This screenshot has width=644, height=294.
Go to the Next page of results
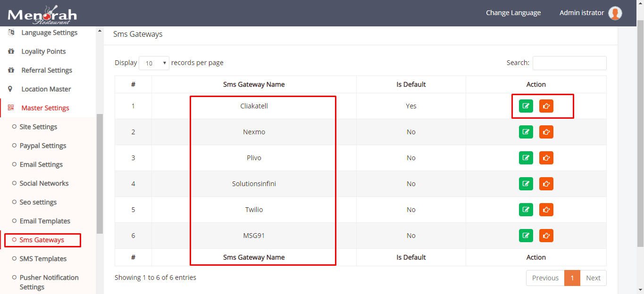tap(593, 278)
